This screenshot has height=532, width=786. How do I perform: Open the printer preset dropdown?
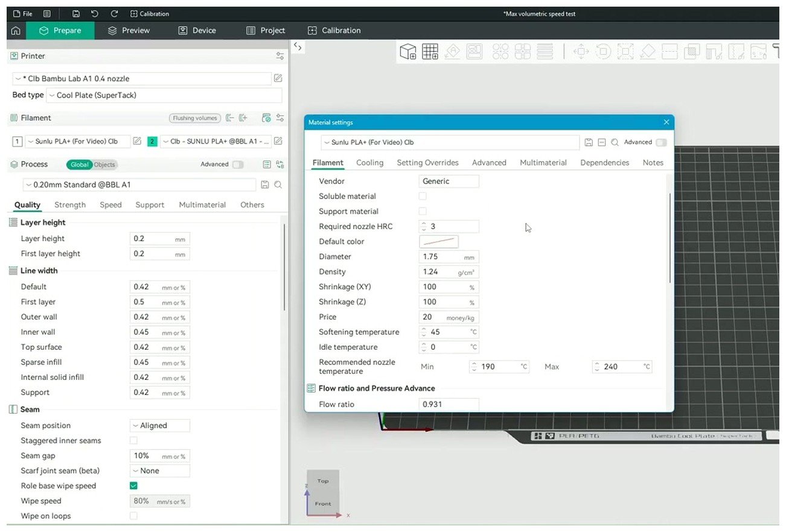tap(141, 78)
